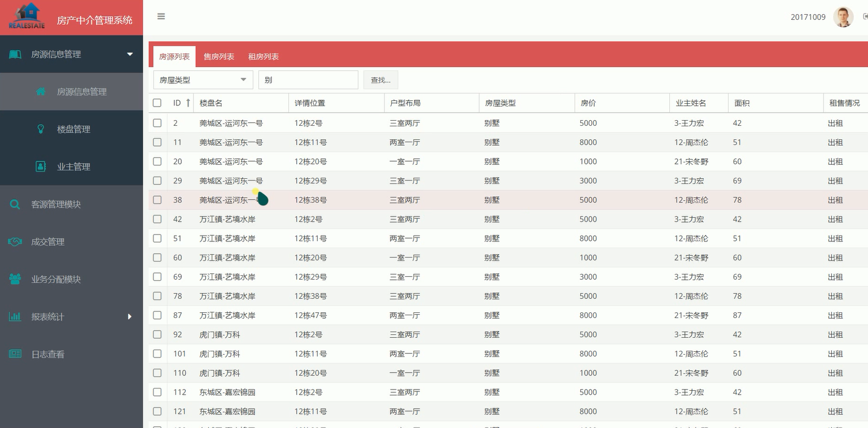Open 业主管理 in the sidebar
Image resolution: width=868 pixels, height=428 pixels.
(x=73, y=166)
